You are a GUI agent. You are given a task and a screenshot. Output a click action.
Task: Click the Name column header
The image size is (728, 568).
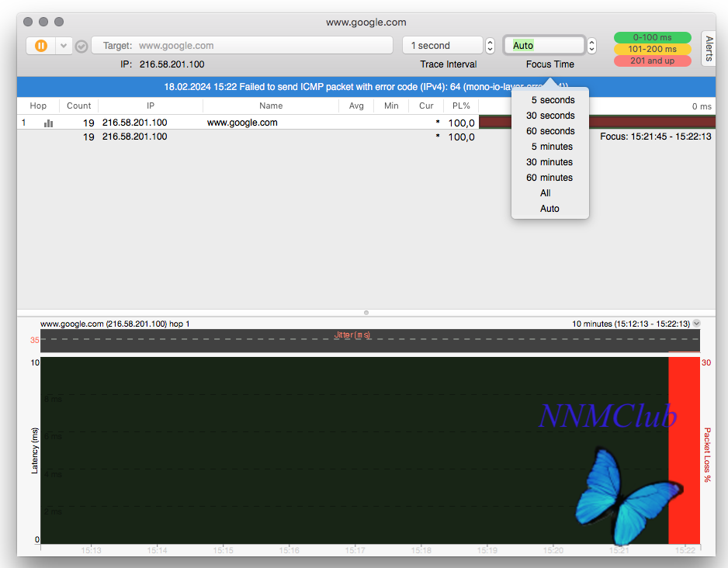tap(271, 106)
